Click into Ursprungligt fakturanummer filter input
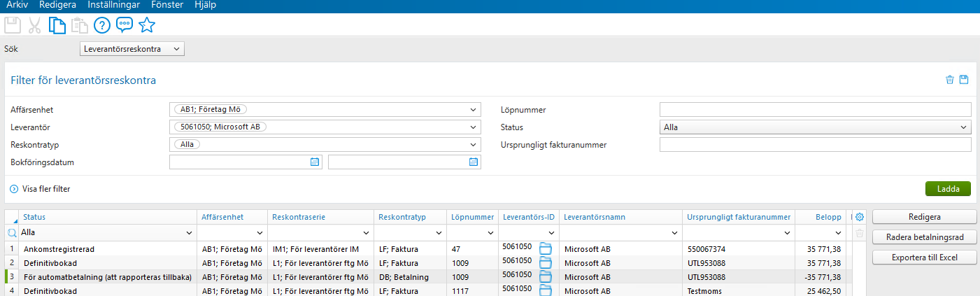980x296 pixels. pyautogui.click(x=815, y=145)
